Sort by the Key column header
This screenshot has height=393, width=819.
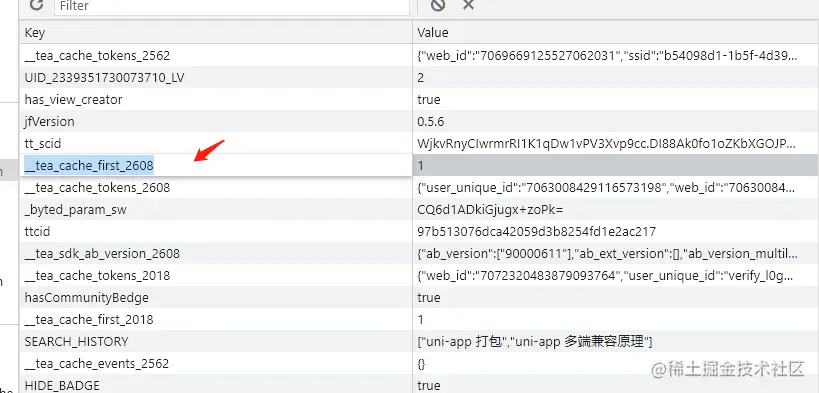(x=216, y=32)
